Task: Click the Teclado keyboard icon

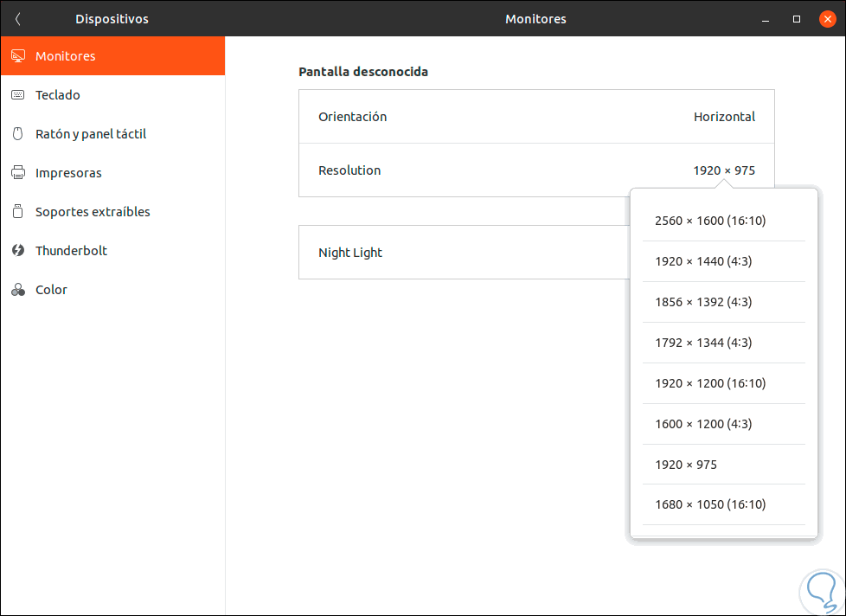Action: [x=17, y=95]
